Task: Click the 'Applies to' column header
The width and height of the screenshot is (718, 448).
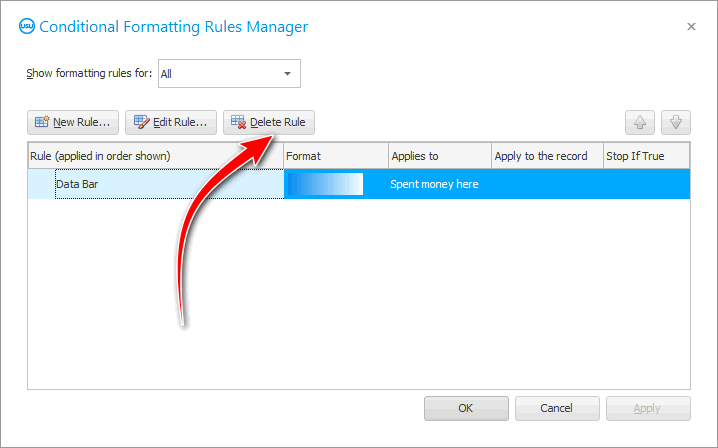Action: 439,156
